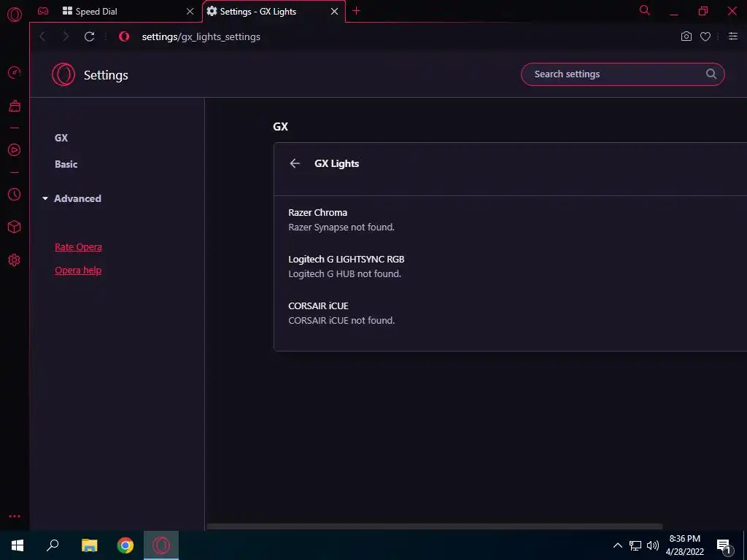The image size is (747, 560).
Task: Click the horizontal scrollbar at bottom
Action: pyautogui.click(x=434, y=526)
